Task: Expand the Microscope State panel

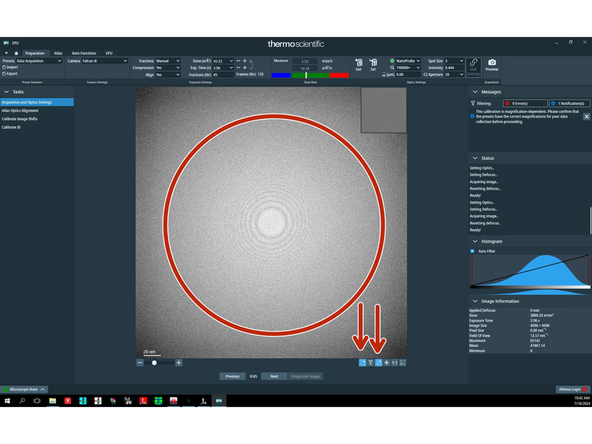Action: point(24,389)
